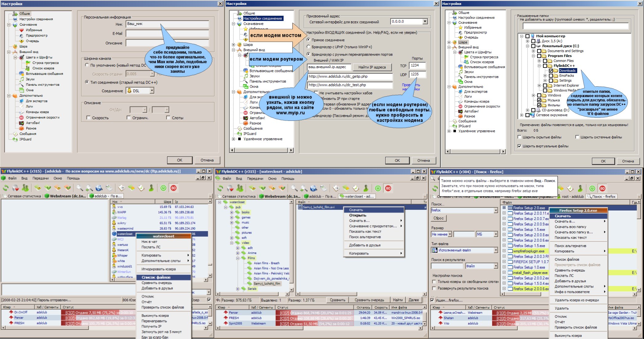
Task: Click the favorite hubs heart icon in the adslclub window
Action: (16, 188)
